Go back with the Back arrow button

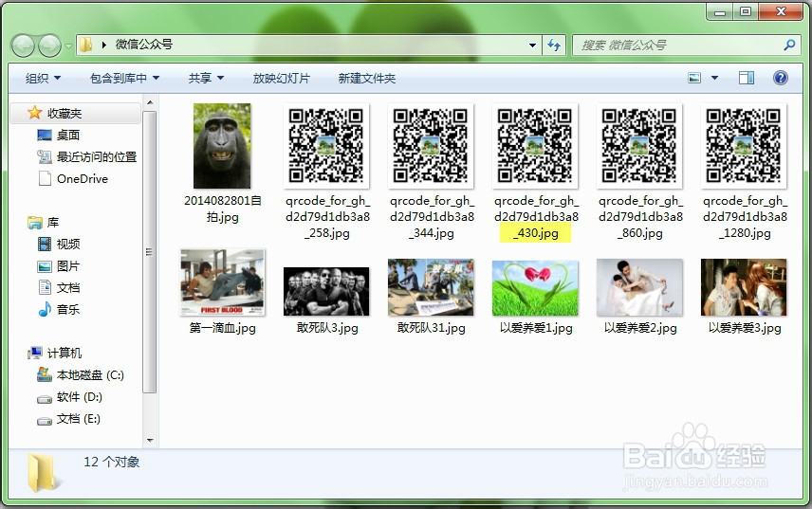coord(23,46)
